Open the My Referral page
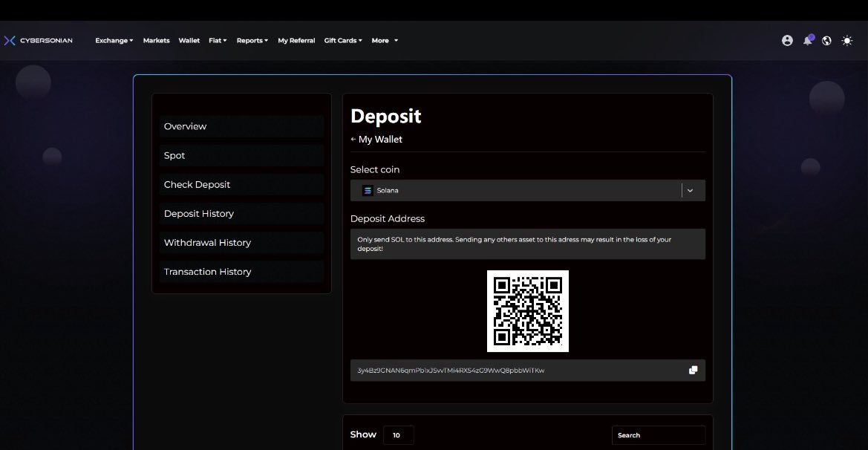868x450 pixels. coord(296,40)
